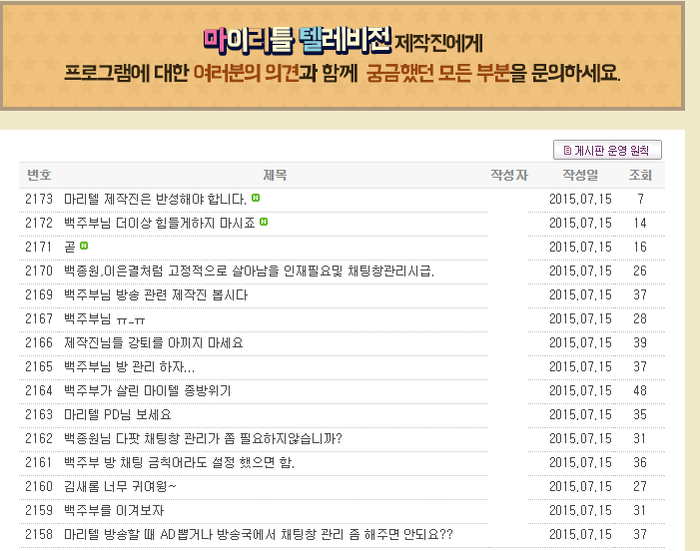Screen dimensions: 700x551
Task: Click the 게시판 운영 원칙 button
Action: pos(607,150)
